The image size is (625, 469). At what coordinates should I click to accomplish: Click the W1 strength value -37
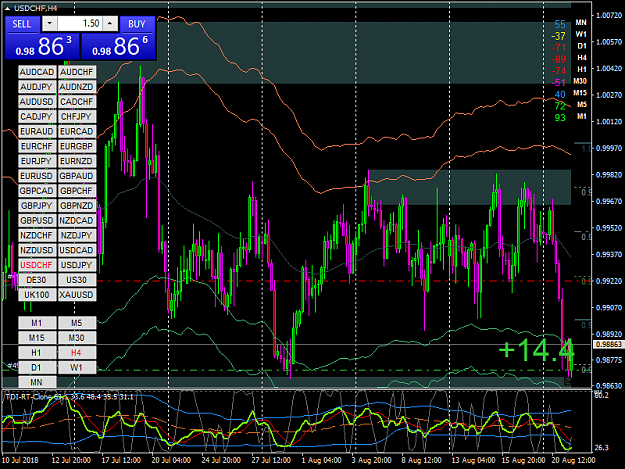click(x=559, y=36)
